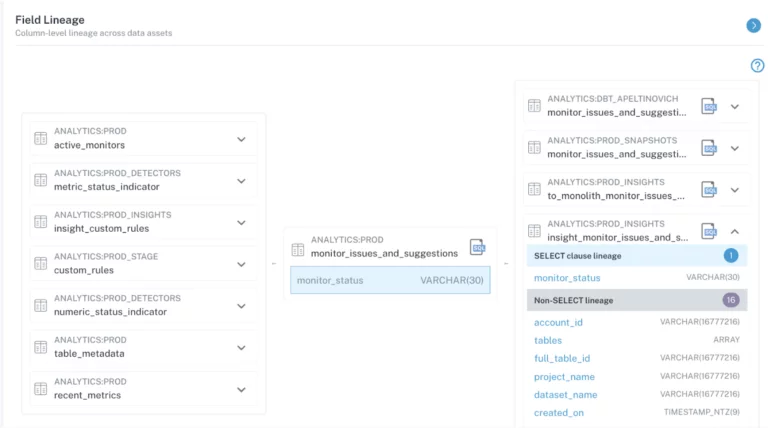
Task: Click the blue 1 count badge
Action: pos(731,255)
